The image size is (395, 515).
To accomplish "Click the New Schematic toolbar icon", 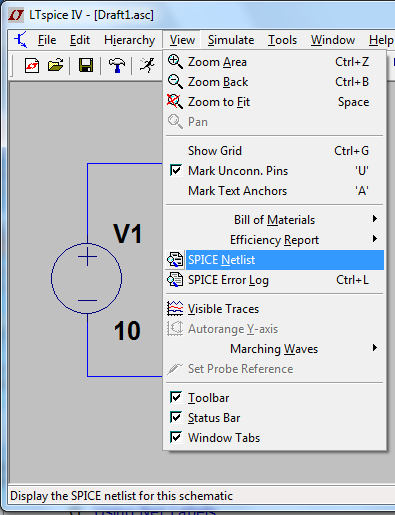I will (32, 65).
